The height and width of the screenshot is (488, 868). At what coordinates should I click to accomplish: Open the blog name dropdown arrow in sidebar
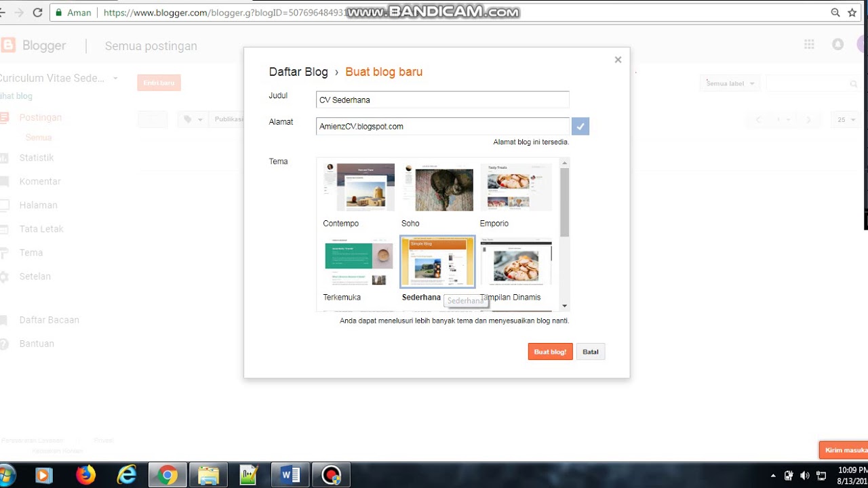(115, 79)
